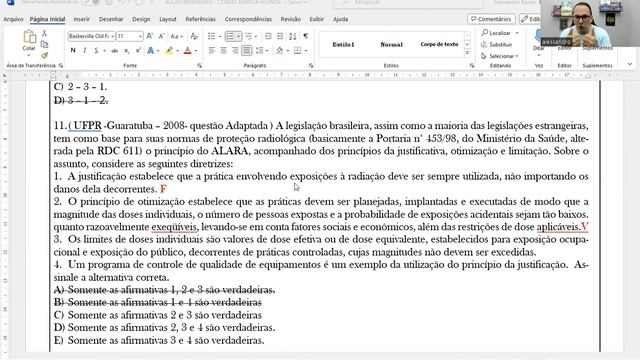
Task: Expand the styles gallery
Action: click(467, 53)
